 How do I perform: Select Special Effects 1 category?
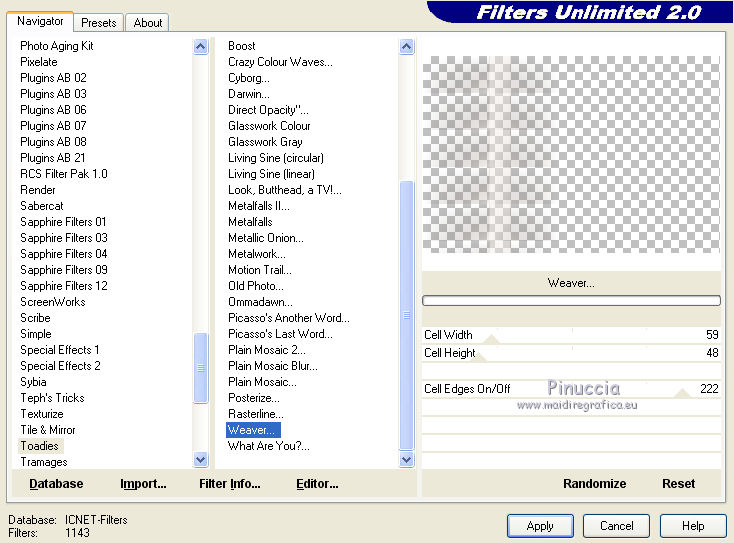pos(60,350)
